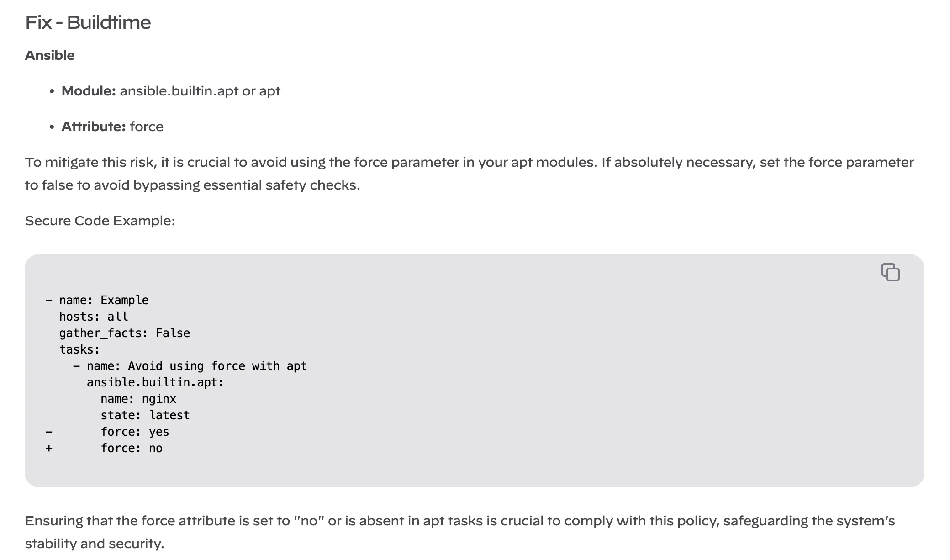Click the bold "Ansible" subheading

tap(50, 55)
